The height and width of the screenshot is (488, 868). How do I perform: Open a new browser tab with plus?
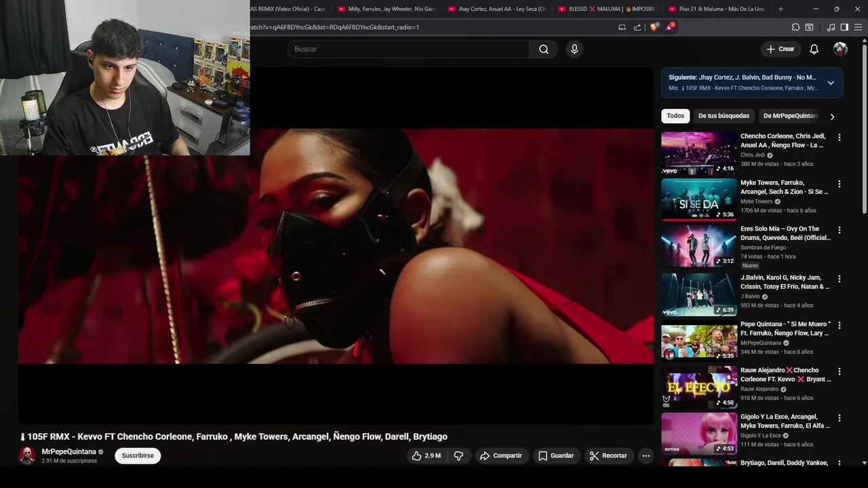(781, 9)
